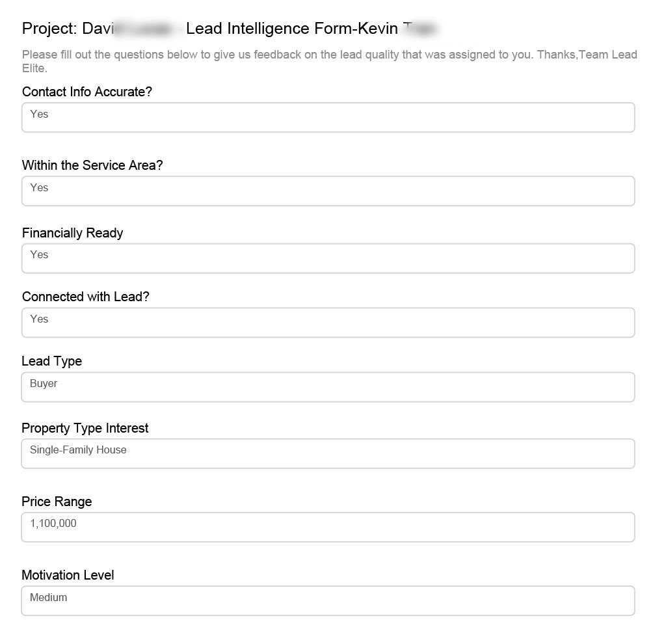Click the Lead Type field showing Buyer

click(x=328, y=387)
